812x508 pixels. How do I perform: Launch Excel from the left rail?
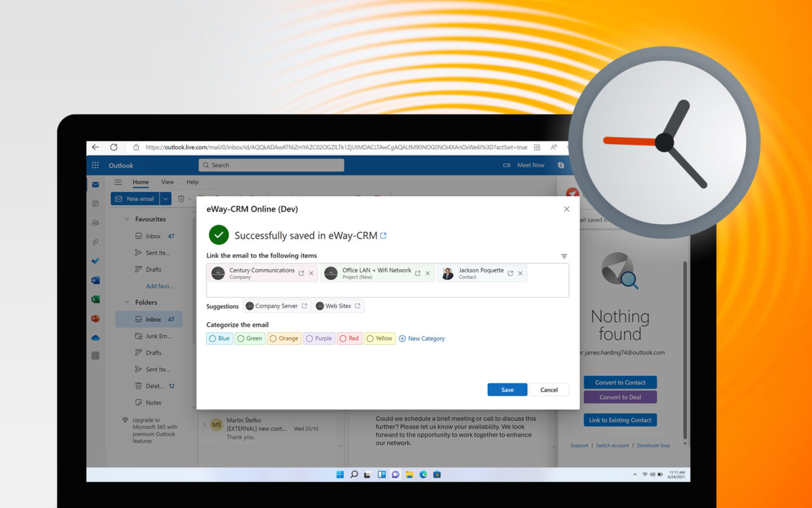coord(95,299)
